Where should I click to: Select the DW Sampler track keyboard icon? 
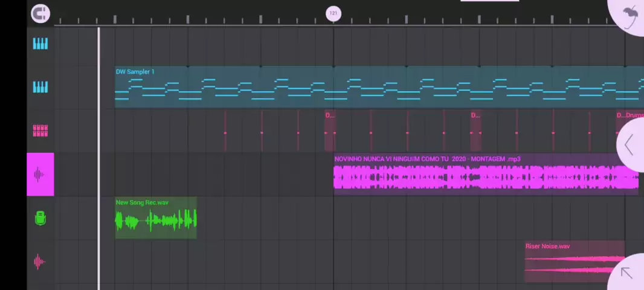click(x=40, y=88)
